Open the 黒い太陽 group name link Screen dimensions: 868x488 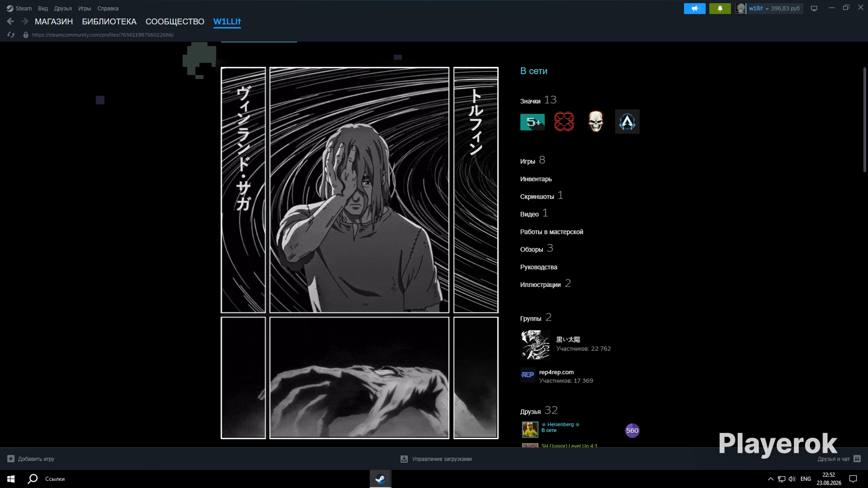pyautogui.click(x=568, y=340)
